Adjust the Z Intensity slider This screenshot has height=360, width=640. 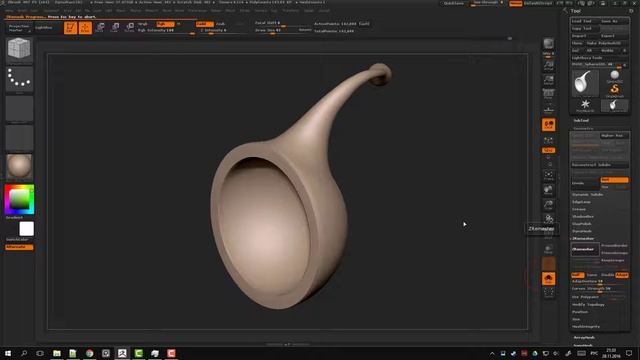(223, 31)
